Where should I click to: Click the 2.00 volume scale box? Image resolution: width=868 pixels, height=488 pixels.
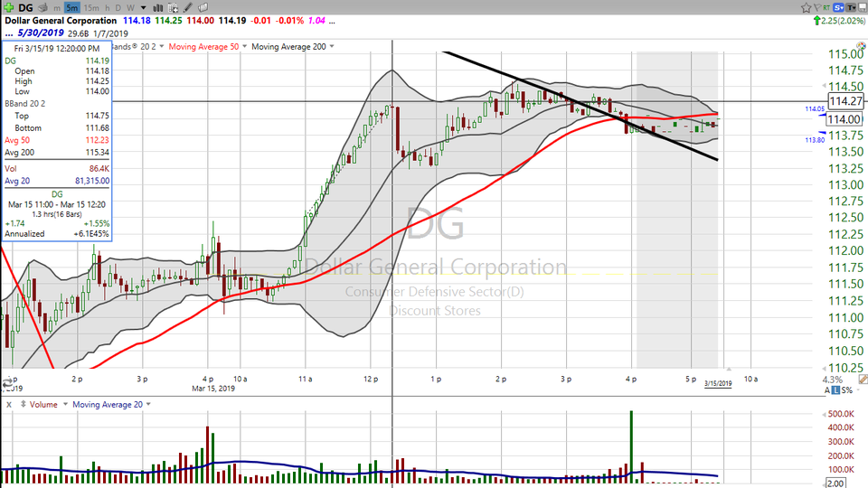point(835,483)
